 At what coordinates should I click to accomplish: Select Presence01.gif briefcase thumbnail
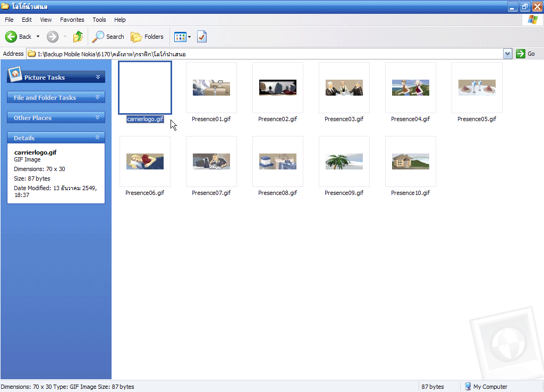[x=211, y=88]
